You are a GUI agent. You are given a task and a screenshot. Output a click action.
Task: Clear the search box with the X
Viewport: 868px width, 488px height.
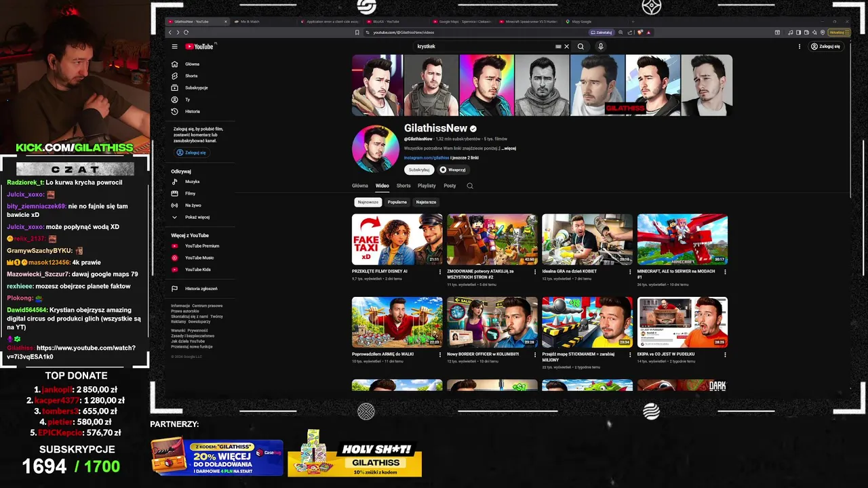567,47
